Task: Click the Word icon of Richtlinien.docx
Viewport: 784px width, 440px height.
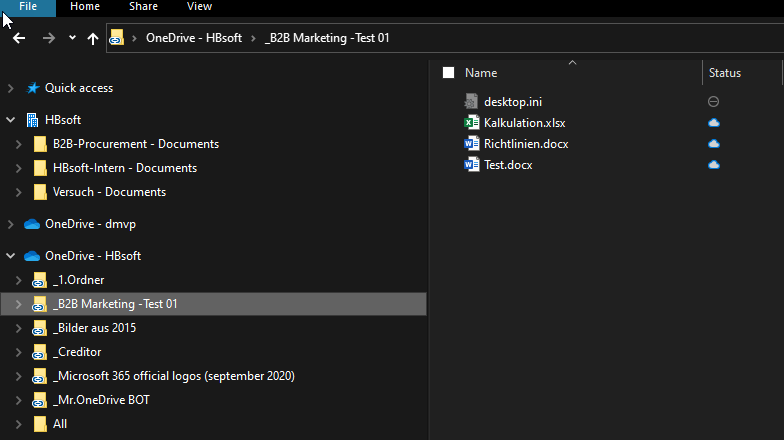Action: pyautogui.click(x=472, y=144)
